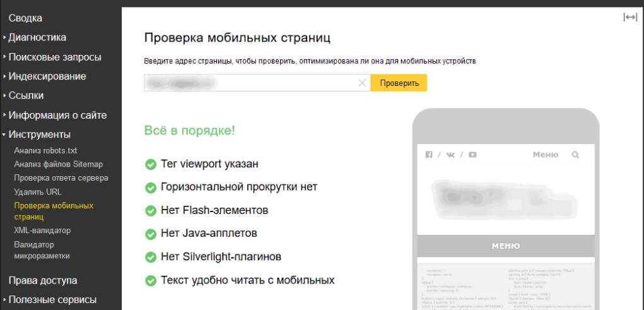Open Проверка ответа сервера tool

click(x=61, y=178)
